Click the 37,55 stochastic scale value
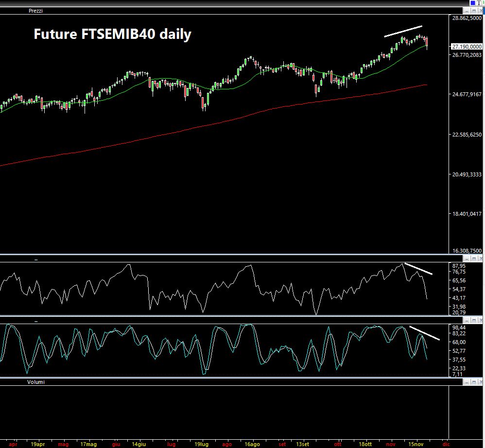The image size is (485, 448). [459, 360]
